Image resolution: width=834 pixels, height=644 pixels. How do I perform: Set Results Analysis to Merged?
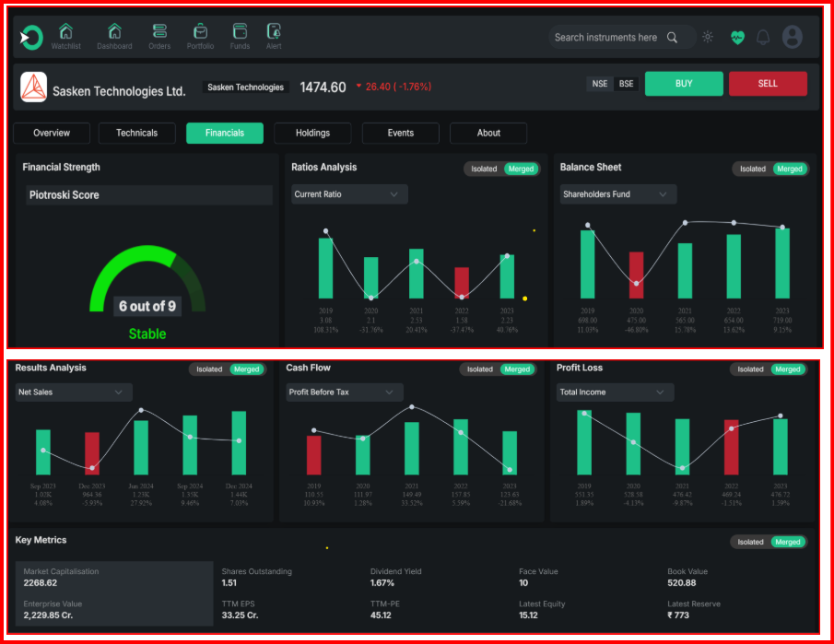[246, 369]
